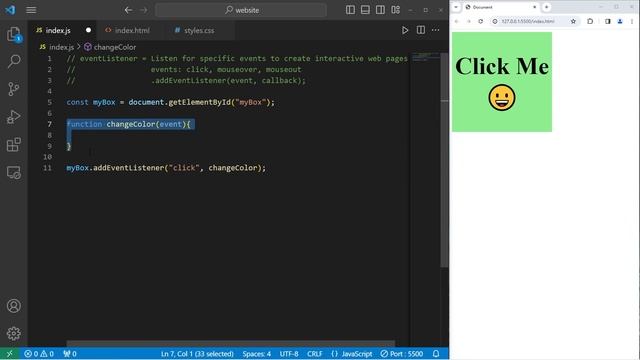
Task: Click unsaved dot on index.js tab
Action: 88,30
